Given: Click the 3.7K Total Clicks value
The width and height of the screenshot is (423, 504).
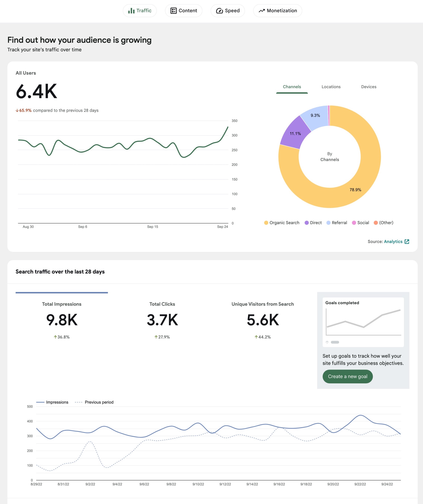Looking at the screenshot, I should (162, 320).
